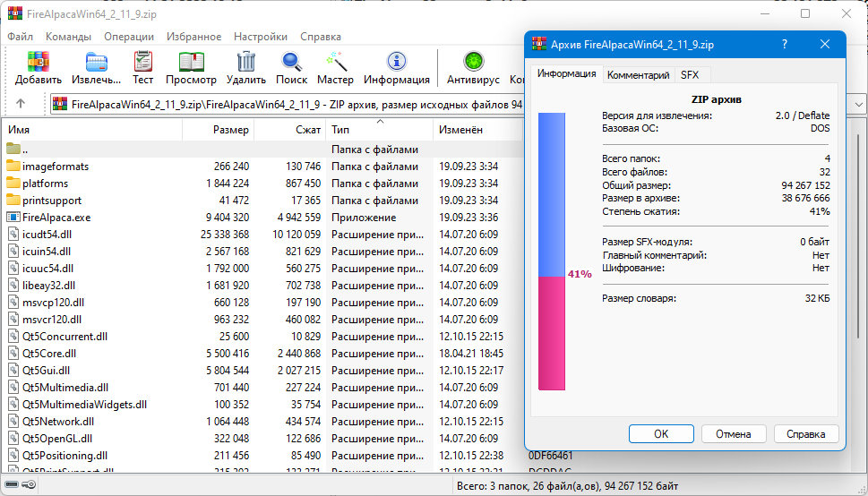This screenshot has width=868, height=496.
Task: Expand the address path dropdown arrow
Action: [x=858, y=104]
